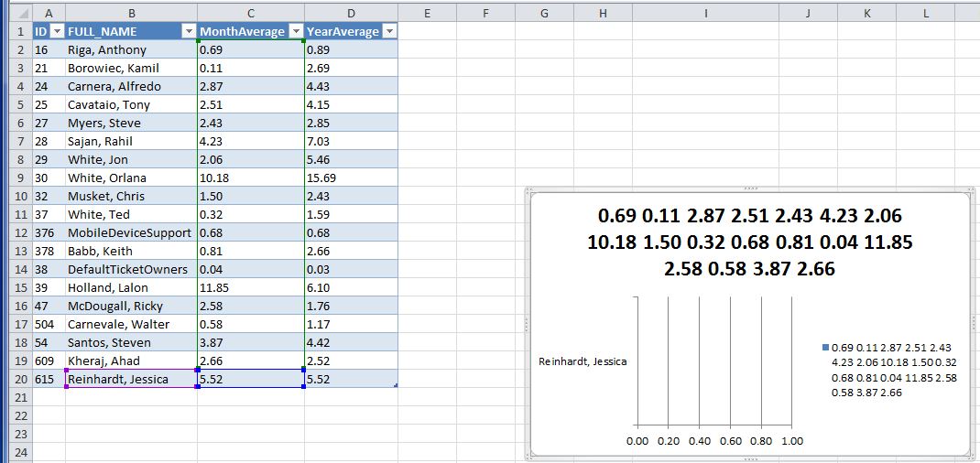Select row 1 header
Screen dimensions: 980x463
point(19,32)
